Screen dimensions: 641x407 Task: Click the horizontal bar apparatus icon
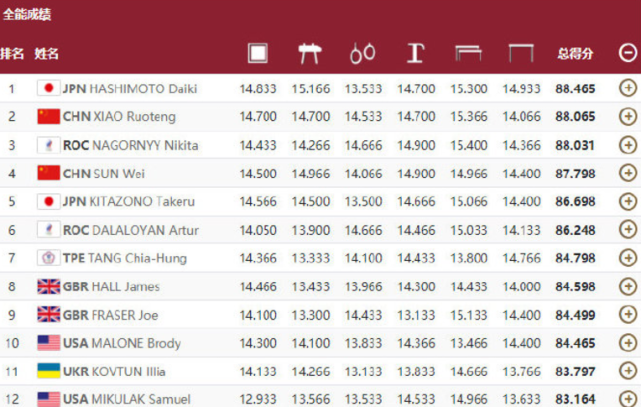520,53
